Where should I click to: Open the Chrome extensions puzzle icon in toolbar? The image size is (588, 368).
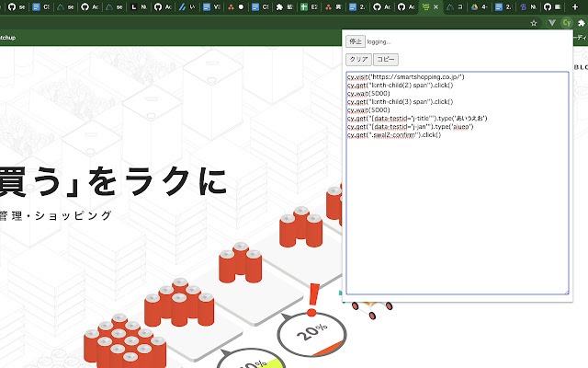(x=582, y=23)
